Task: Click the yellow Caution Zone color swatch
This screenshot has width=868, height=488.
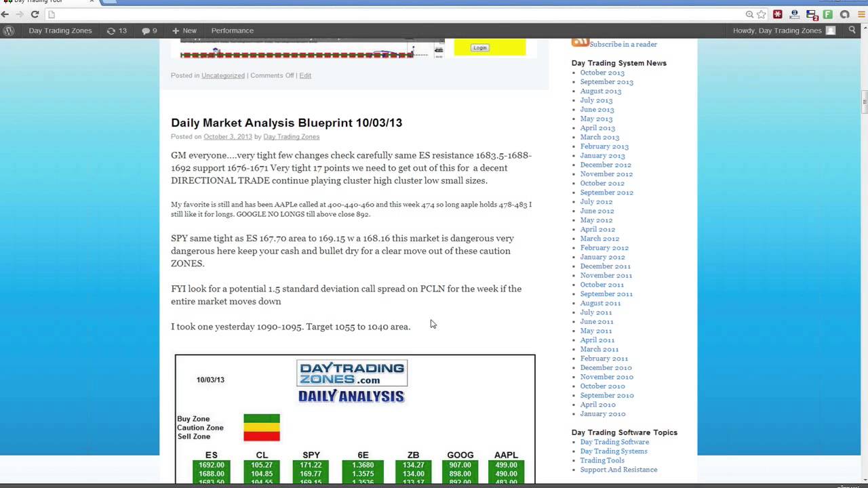Action: [262, 427]
